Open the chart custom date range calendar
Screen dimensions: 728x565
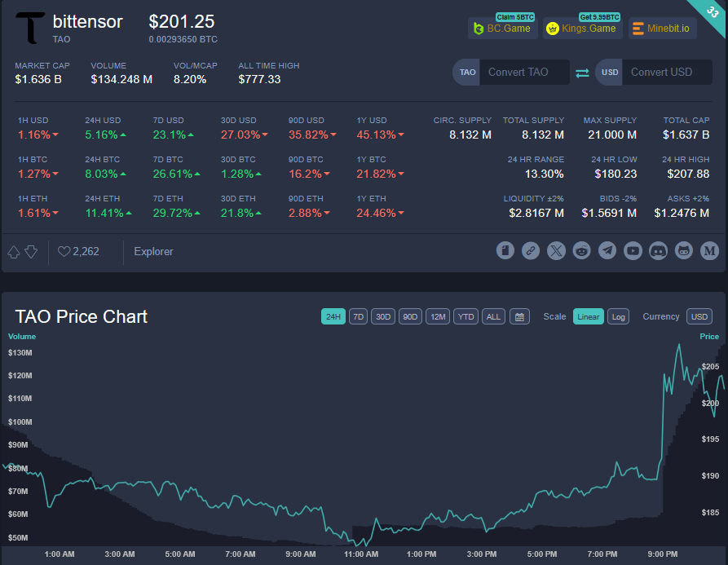pos(519,316)
